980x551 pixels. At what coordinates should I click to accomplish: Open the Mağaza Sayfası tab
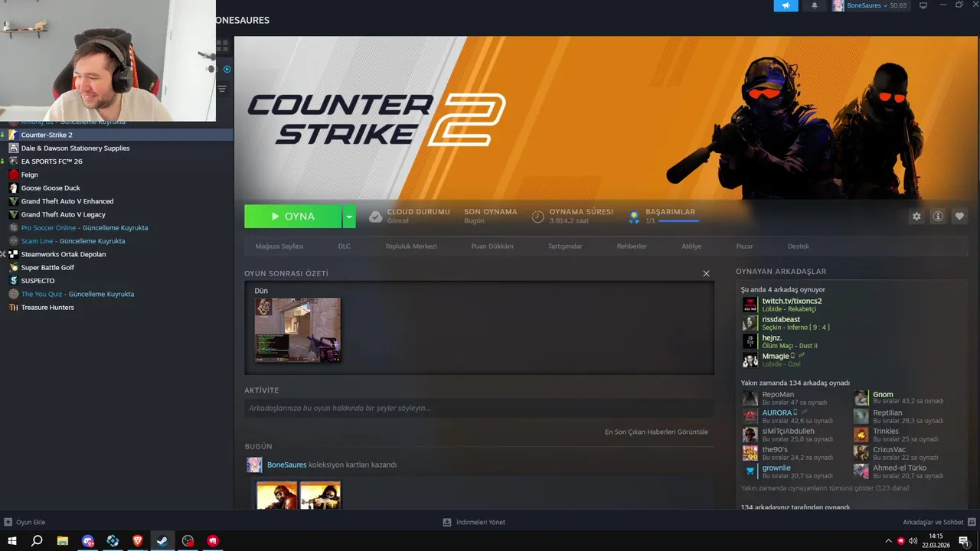point(279,246)
